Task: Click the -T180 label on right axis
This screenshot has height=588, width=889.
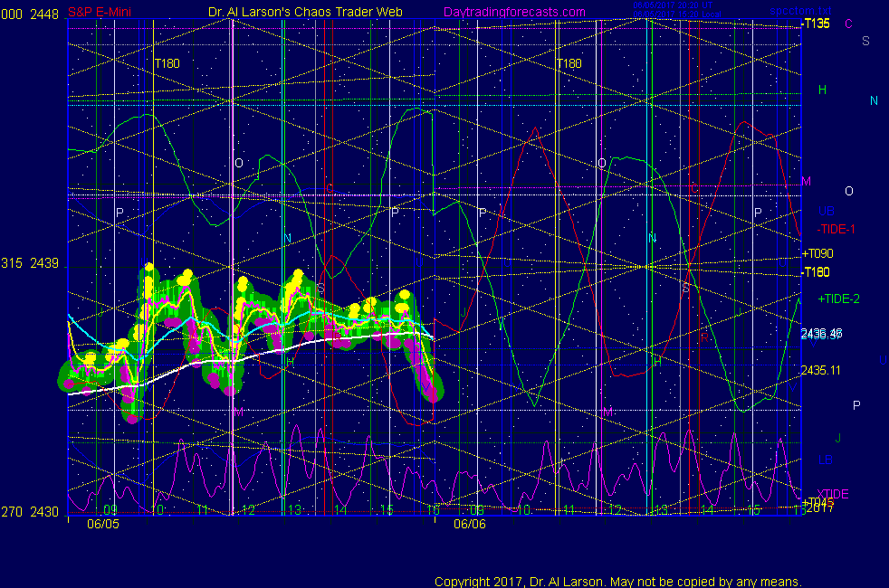Action: [817, 272]
